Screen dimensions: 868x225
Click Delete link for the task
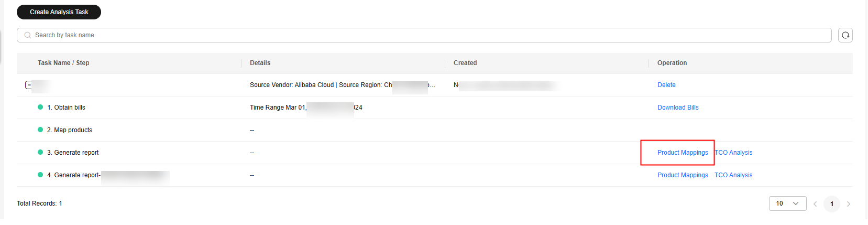click(666, 85)
